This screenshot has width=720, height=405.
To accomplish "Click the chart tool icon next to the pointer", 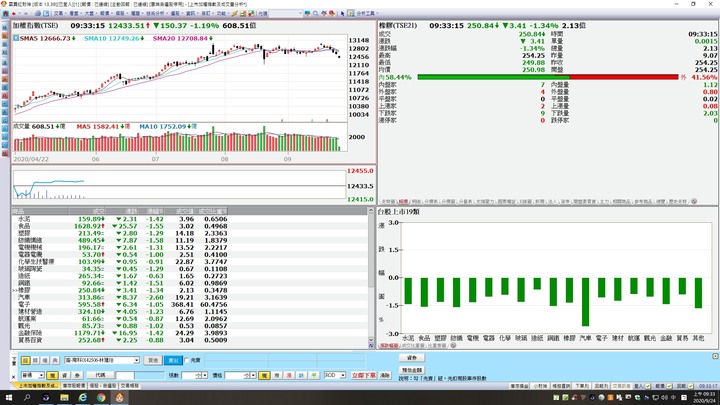I will [351, 13].
